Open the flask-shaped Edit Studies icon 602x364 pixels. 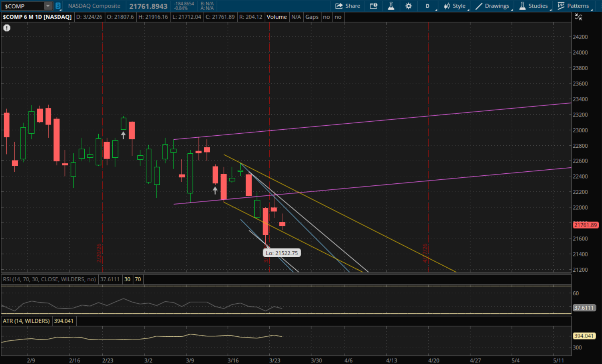point(391,6)
